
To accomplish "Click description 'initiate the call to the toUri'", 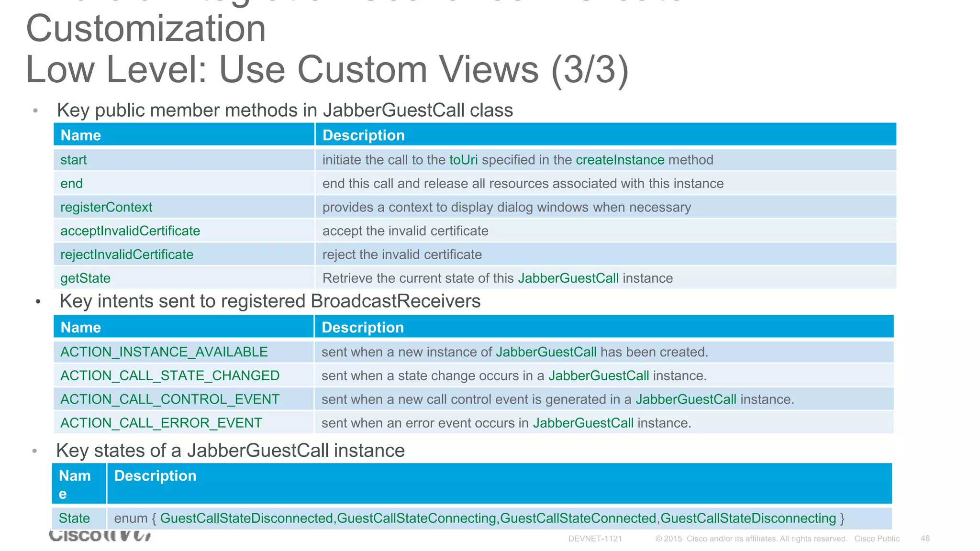I will point(518,160).
